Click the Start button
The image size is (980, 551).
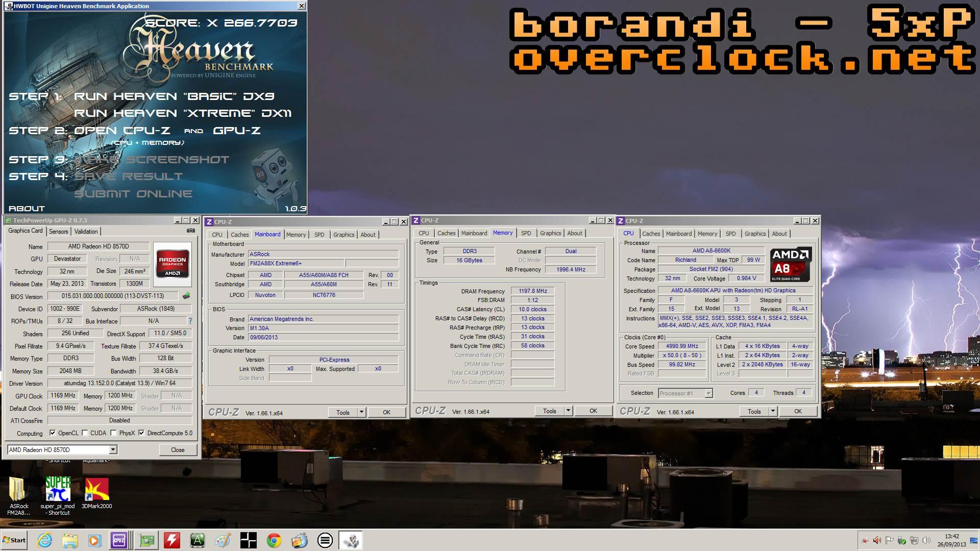click(x=14, y=540)
